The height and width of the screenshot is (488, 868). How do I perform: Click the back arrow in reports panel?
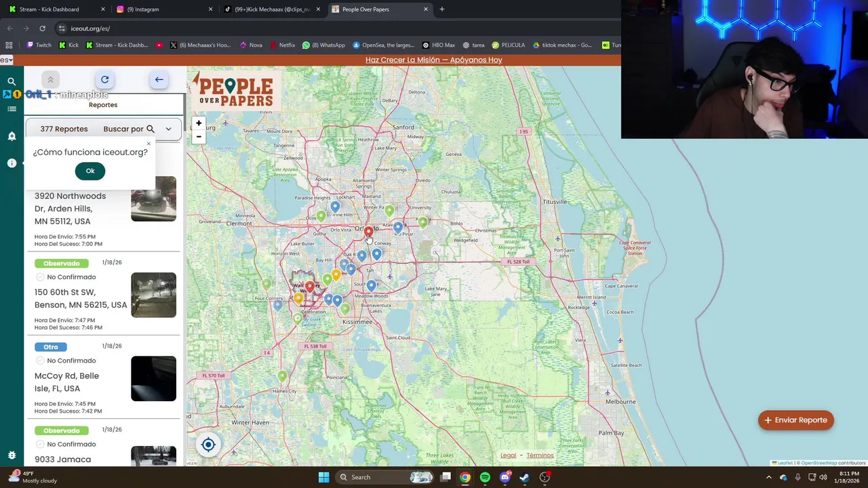(x=159, y=80)
